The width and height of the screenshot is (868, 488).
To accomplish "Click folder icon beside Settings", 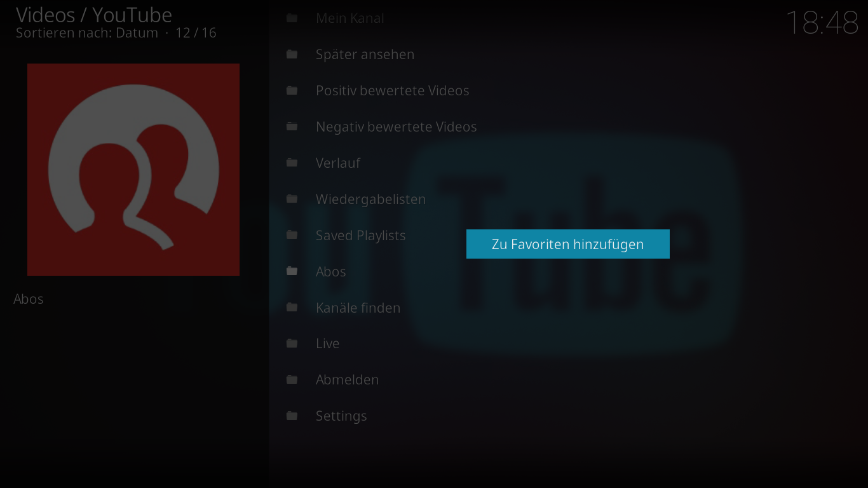I will click(292, 416).
